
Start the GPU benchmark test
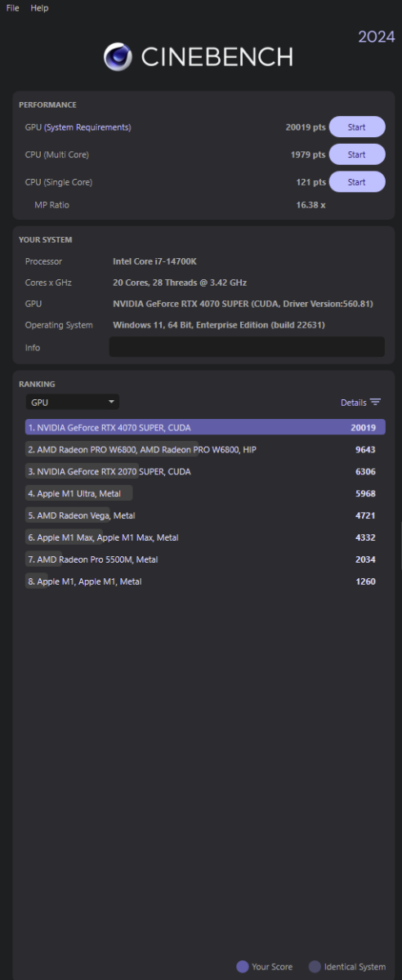(x=357, y=127)
